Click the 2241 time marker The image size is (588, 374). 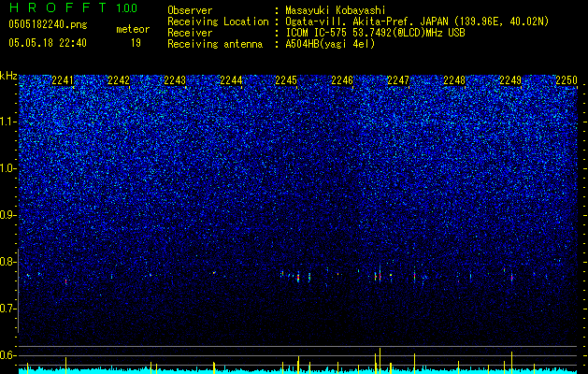click(63, 80)
